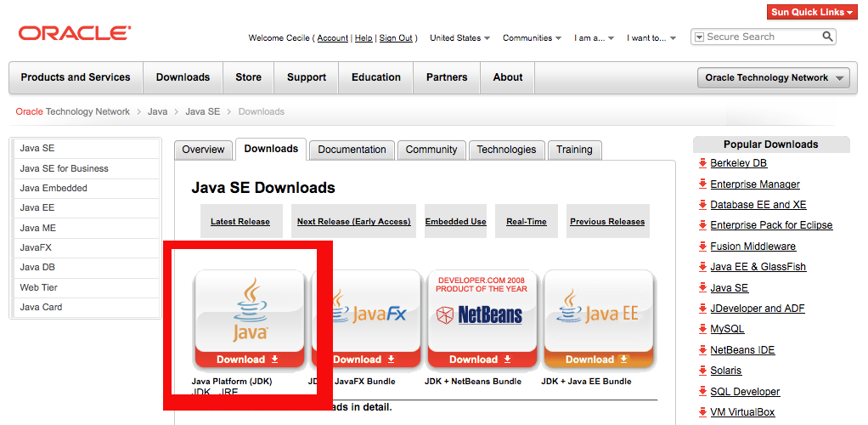This screenshot has height=425, width=868.
Task: Select Java SE in left sidebar
Action: [85, 149]
